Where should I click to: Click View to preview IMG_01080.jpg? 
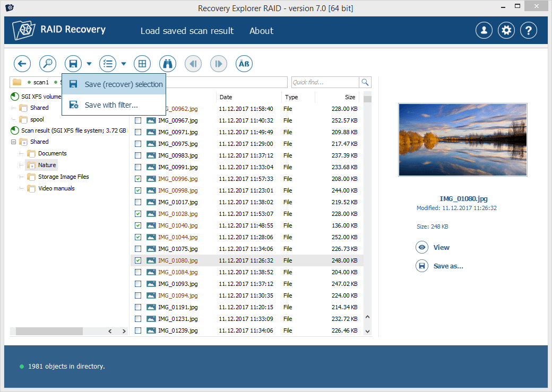coord(434,247)
